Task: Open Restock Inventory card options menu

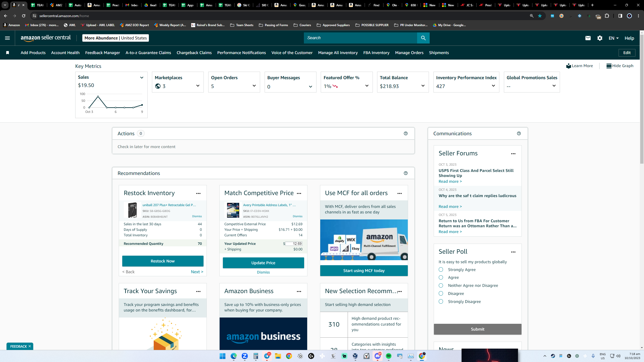Action: pos(198,193)
